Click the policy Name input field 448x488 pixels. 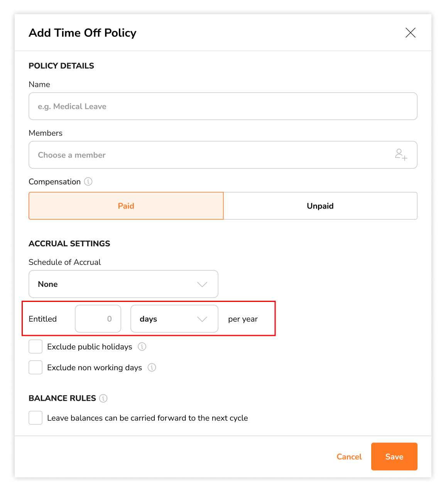click(223, 106)
